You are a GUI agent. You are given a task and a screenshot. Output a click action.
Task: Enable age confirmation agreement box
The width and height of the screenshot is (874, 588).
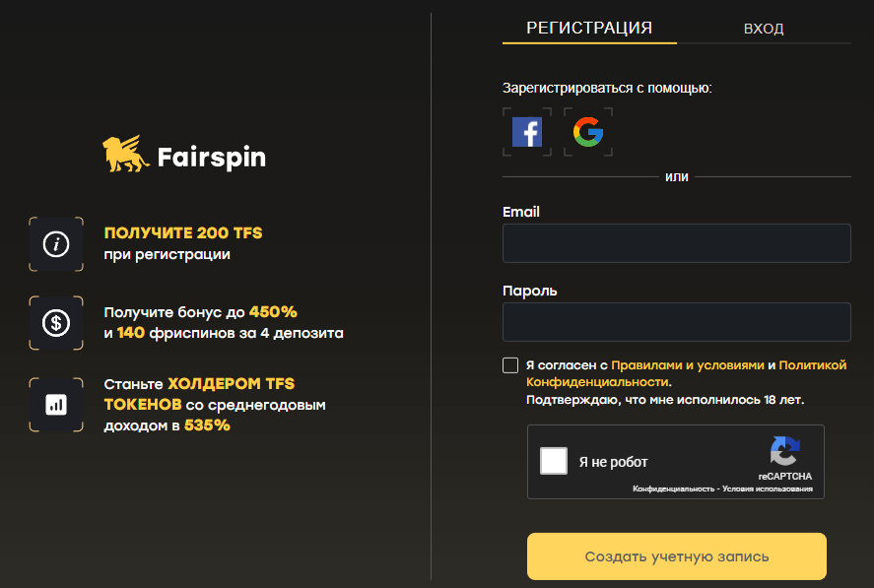[x=510, y=364]
